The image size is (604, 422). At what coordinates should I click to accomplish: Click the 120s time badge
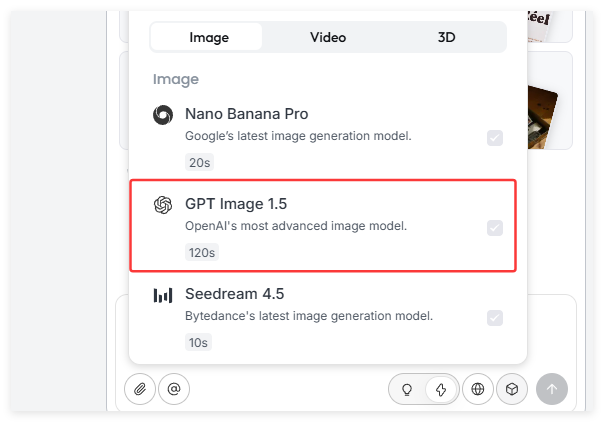pyautogui.click(x=201, y=252)
